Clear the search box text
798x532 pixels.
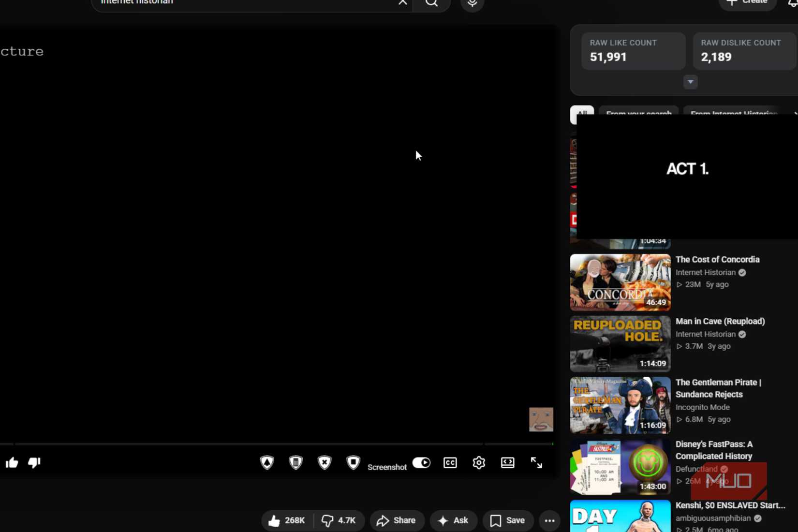pyautogui.click(x=402, y=2)
